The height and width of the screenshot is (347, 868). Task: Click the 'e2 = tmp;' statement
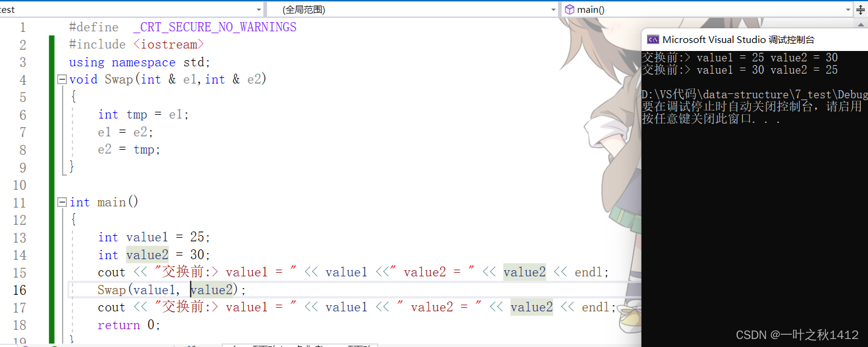point(129,149)
